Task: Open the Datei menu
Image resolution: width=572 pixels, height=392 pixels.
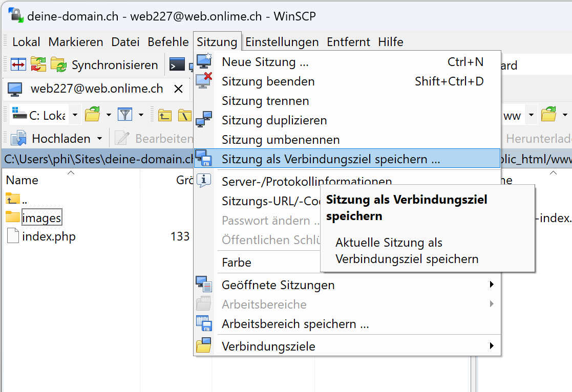Action: (125, 42)
